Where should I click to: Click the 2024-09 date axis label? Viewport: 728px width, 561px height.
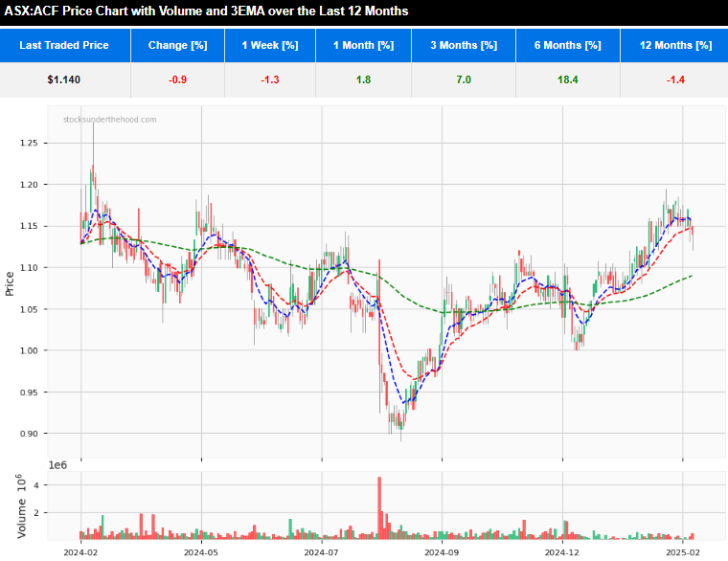click(x=442, y=552)
